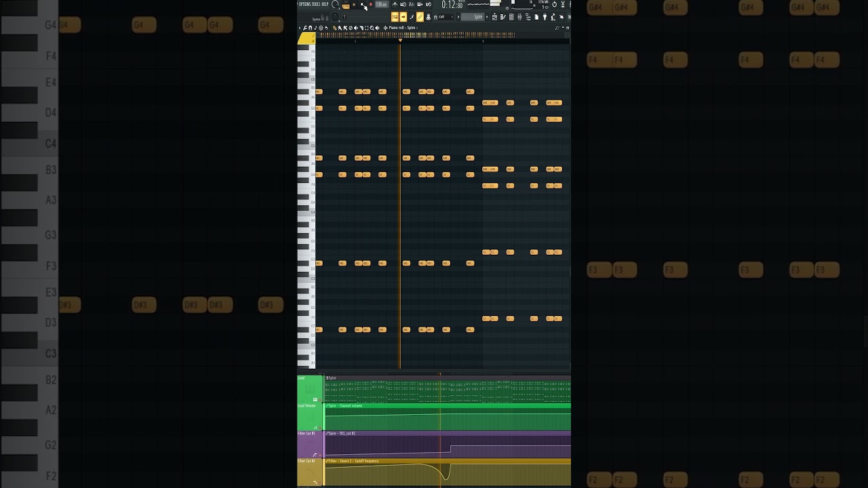Image resolution: width=868 pixels, height=488 pixels.
Task: Click the orange playhead marker on the ruler
Action: click(x=400, y=41)
